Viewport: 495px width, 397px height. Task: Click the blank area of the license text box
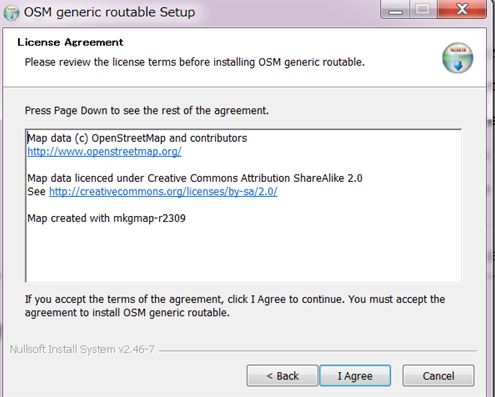pos(243,252)
